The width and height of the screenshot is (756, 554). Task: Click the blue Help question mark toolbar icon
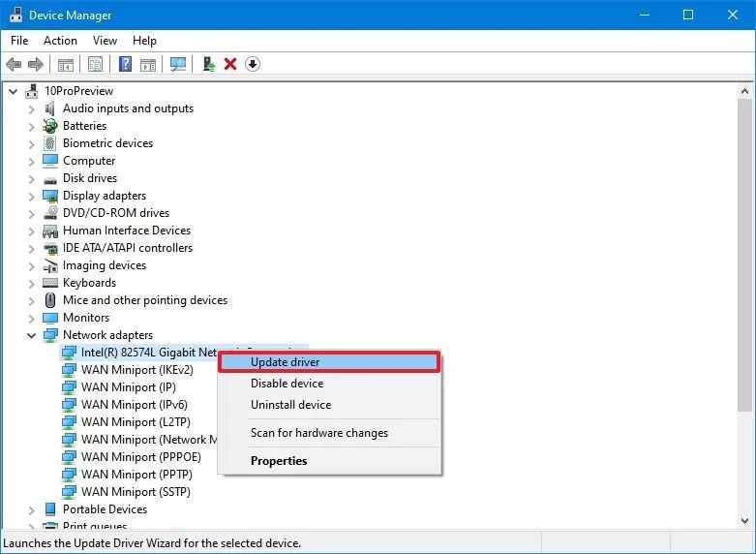click(125, 64)
